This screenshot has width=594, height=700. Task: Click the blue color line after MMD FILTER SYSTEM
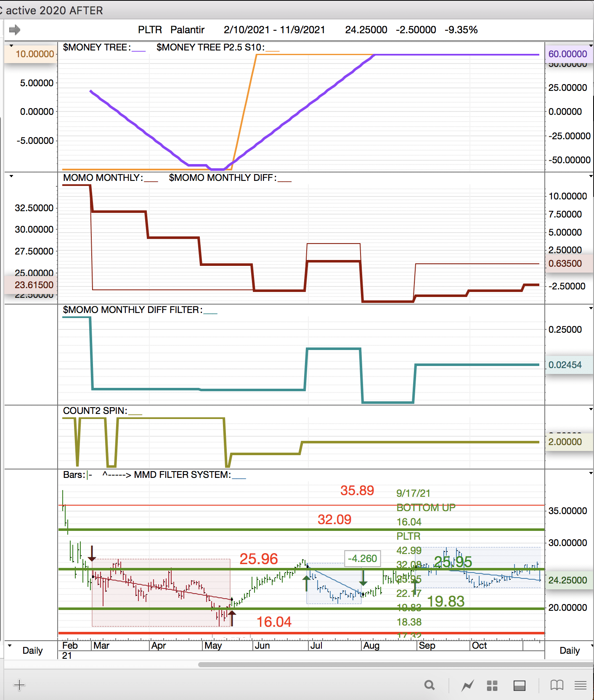[239, 478]
